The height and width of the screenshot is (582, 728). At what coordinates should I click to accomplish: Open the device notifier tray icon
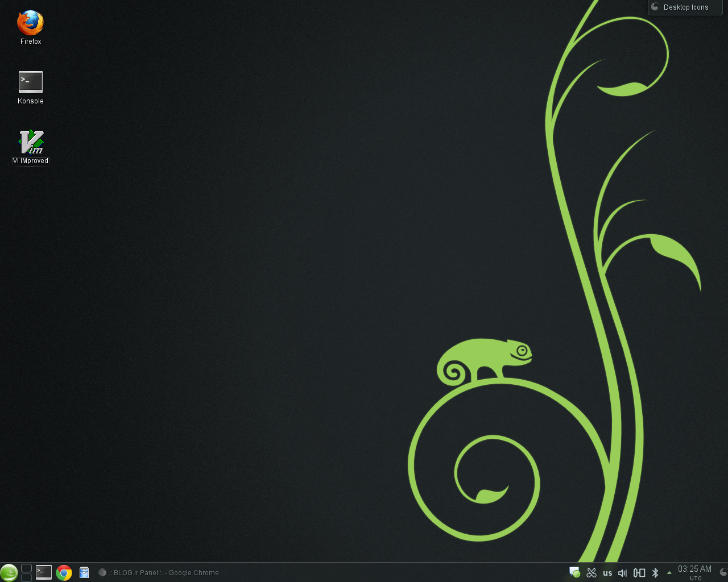639,573
